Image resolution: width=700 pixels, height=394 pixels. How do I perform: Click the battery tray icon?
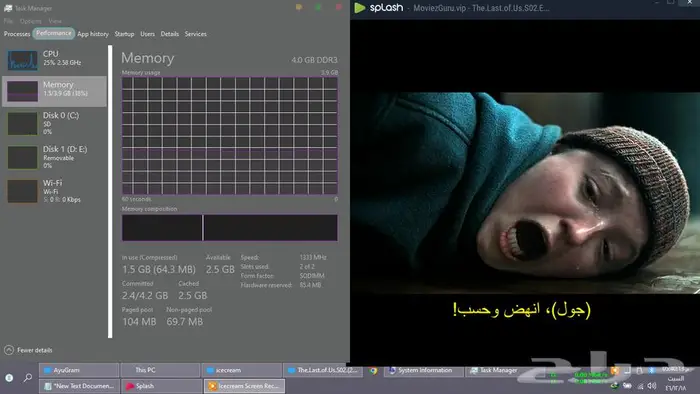point(627,386)
